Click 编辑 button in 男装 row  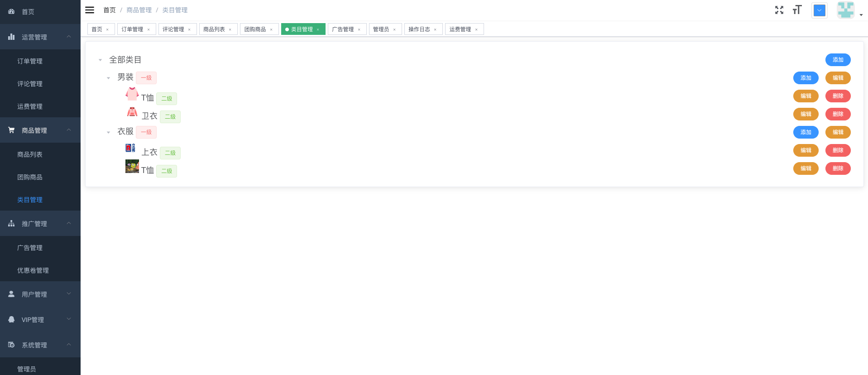click(838, 78)
